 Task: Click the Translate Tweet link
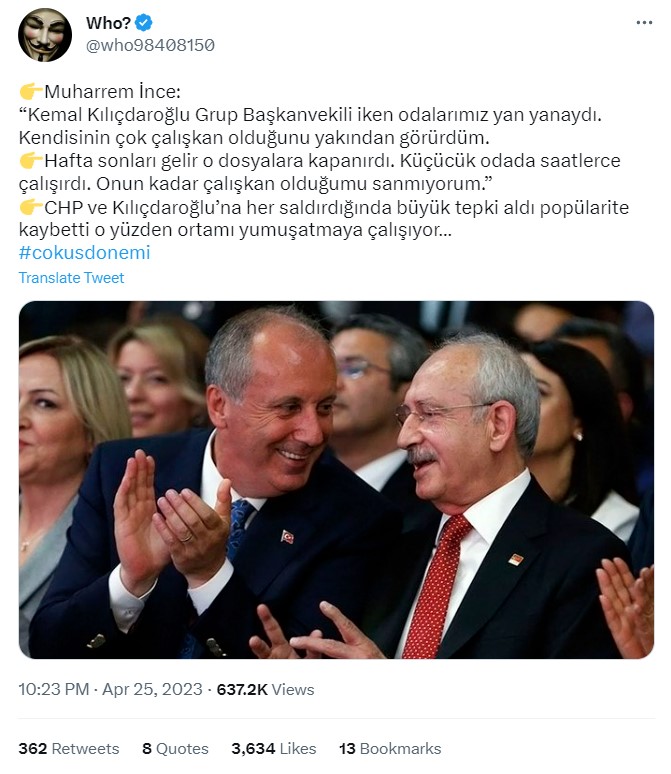point(71,278)
